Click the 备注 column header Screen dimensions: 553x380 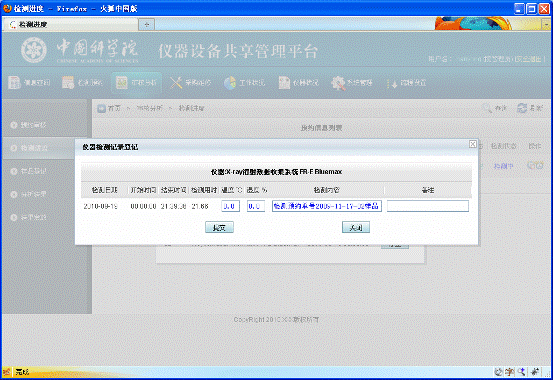(428, 190)
